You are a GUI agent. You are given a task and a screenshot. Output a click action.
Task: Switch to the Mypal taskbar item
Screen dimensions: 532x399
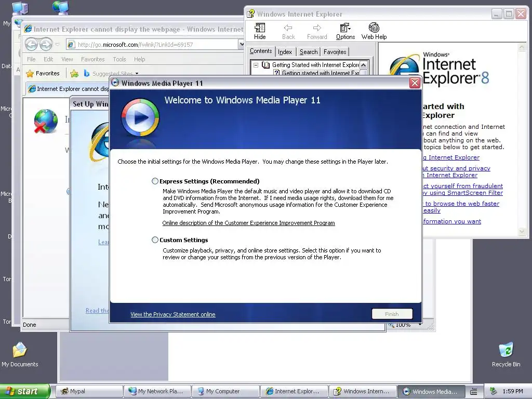coord(89,391)
